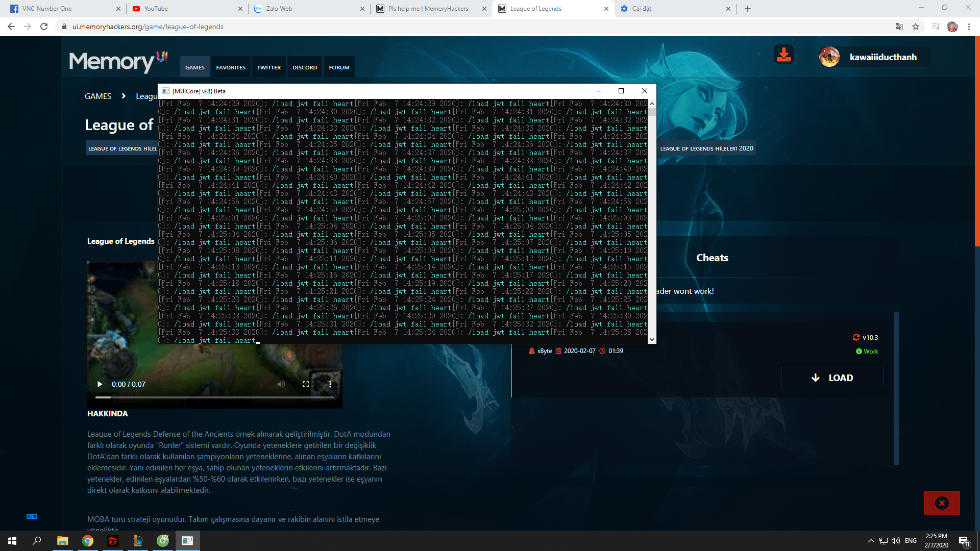
Task: Click the orange download icon in site header
Action: tap(783, 55)
